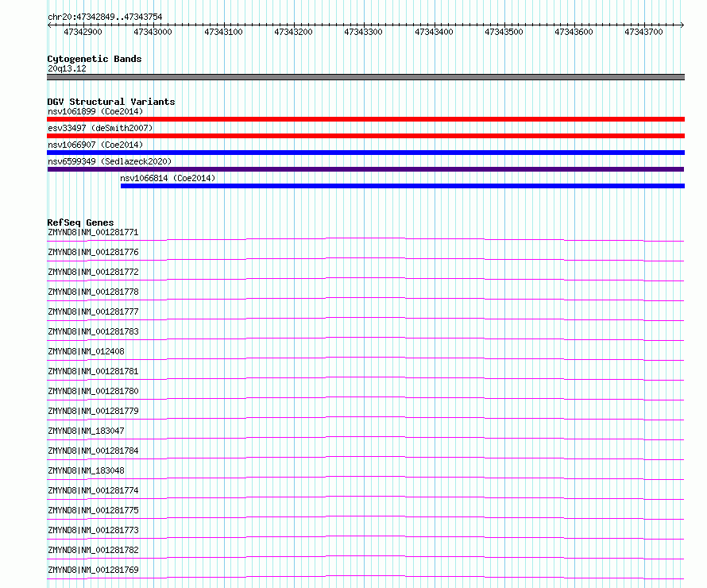Open the DGV Structural Variants track title
Image resolution: width=707 pixels, height=588 pixels.
click(x=111, y=102)
